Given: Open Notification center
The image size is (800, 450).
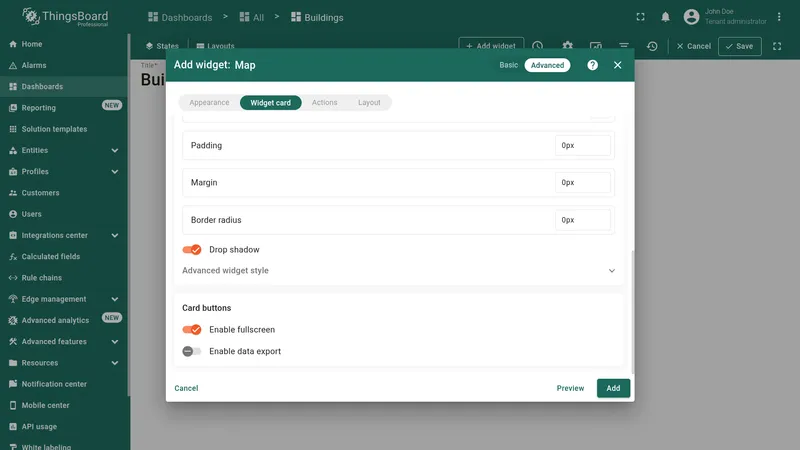Looking at the screenshot, I should [54, 384].
